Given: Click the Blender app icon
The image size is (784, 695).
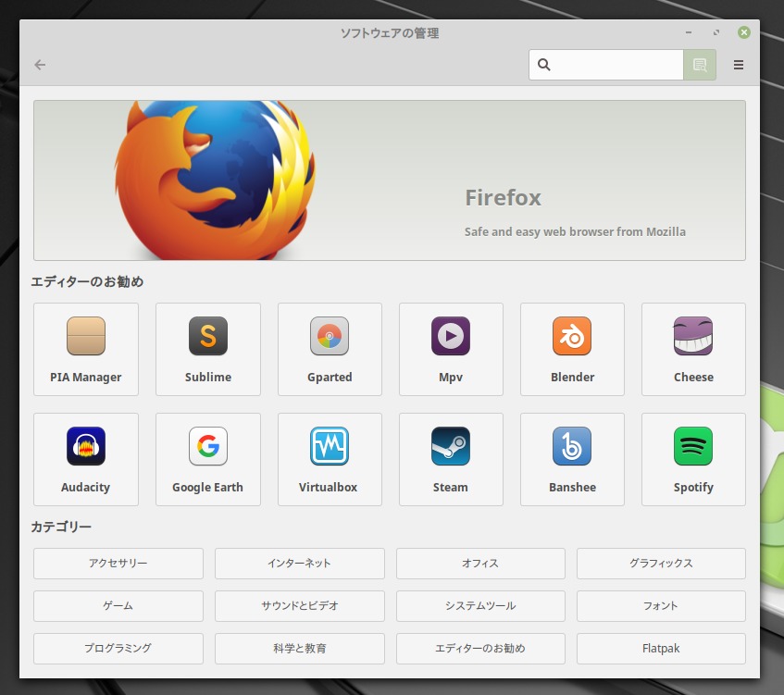Looking at the screenshot, I should click(572, 336).
